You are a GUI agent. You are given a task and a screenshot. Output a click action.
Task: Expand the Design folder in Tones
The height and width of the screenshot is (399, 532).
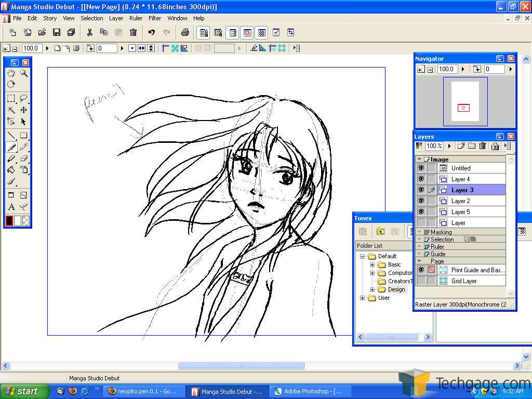pyautogui.click(x=372, y=289)
